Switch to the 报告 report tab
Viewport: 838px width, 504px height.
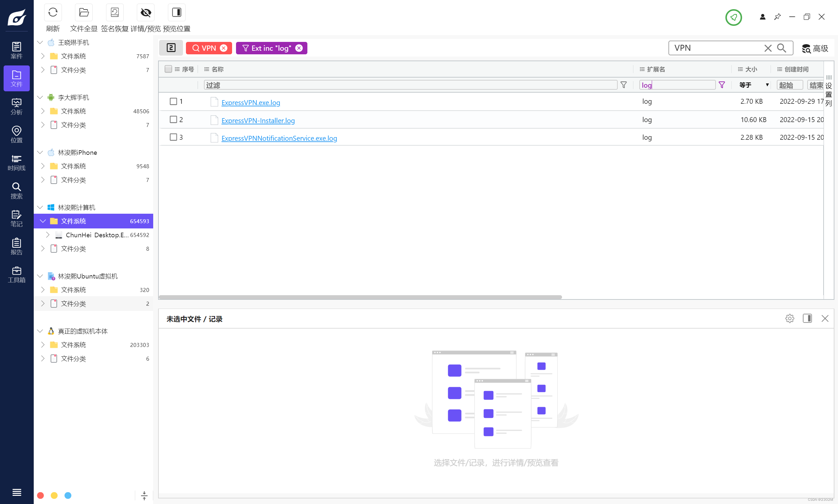16,246
